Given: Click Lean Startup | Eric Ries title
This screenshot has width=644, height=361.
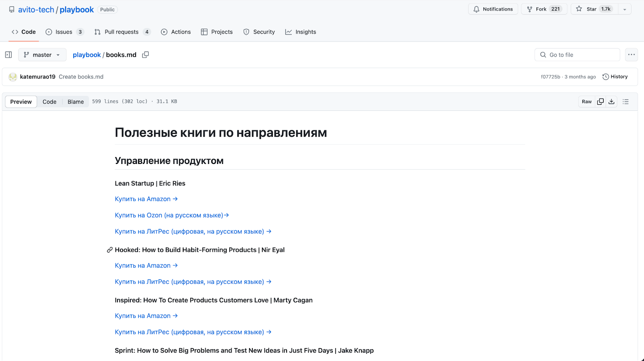Looking at the screenshot, I should click(150, 183).
